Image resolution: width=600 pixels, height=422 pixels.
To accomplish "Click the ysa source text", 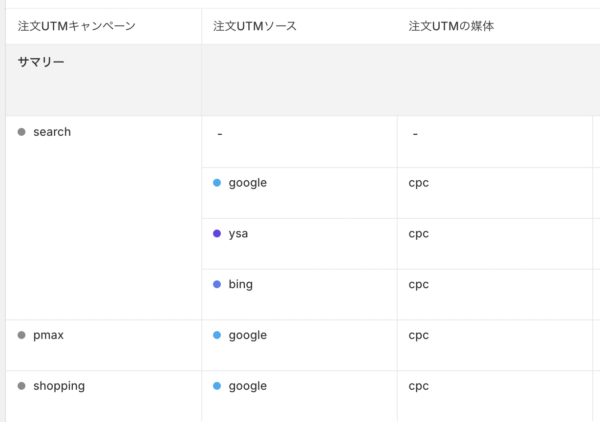I will (238, 234).
